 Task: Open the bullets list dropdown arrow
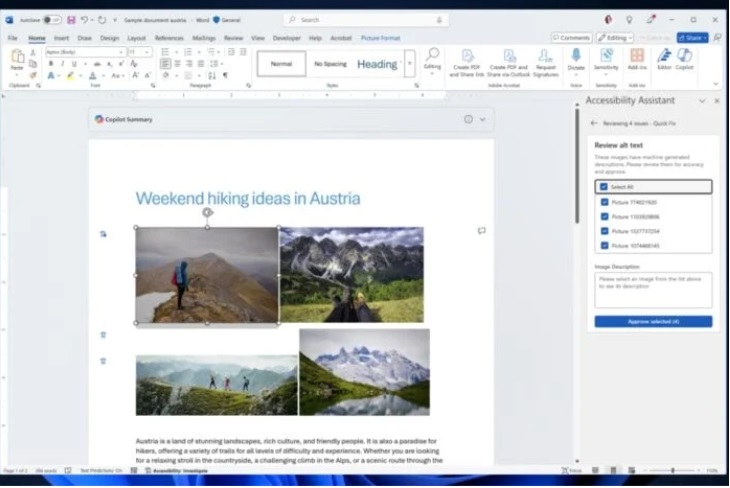(x=174, y=52)
